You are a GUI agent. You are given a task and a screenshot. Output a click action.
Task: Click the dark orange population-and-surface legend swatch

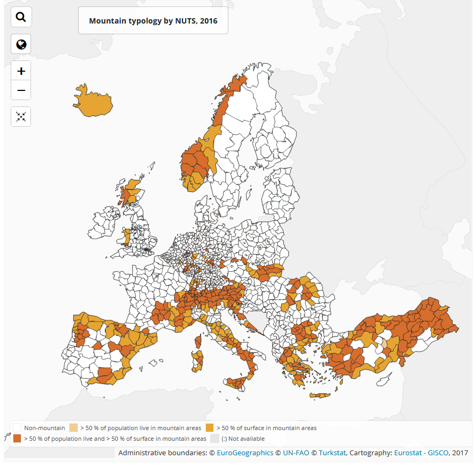pyautogui.click(x=17, y=439)
